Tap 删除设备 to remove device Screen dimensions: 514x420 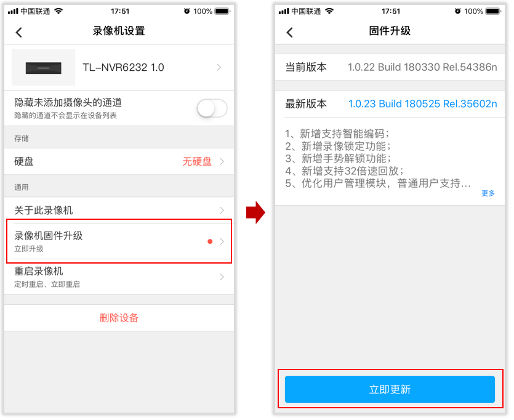(x=119, y=318)
